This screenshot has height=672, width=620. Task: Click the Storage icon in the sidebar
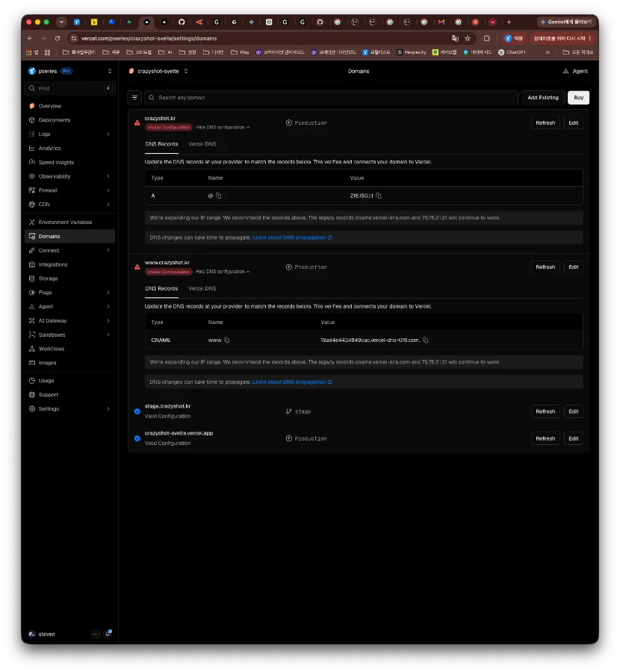31,279
